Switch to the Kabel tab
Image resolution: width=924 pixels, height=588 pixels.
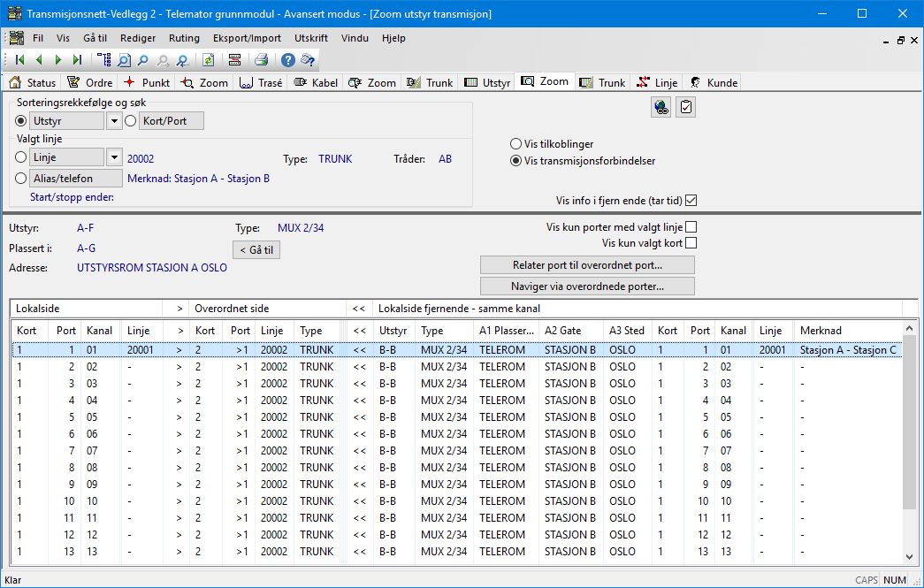click(316, 82)
